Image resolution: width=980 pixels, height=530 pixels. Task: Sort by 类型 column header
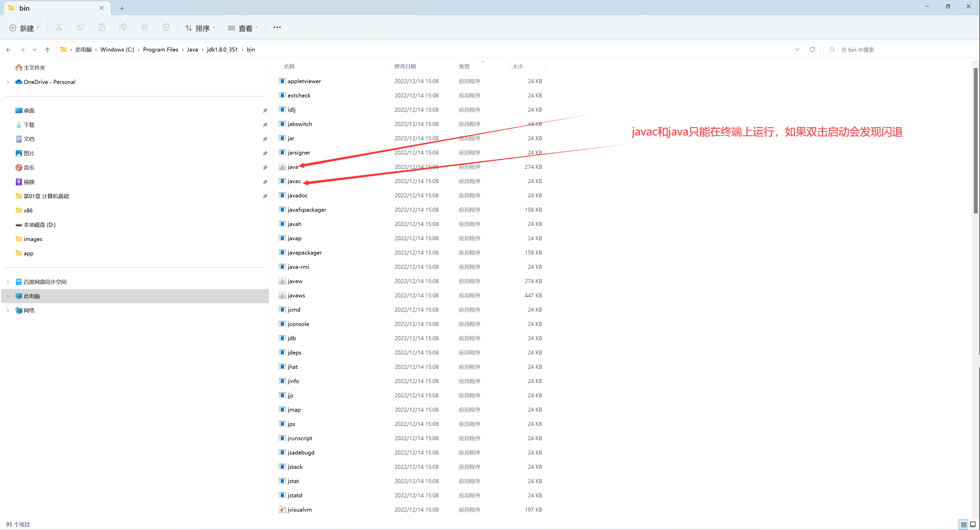coord(464,67)
